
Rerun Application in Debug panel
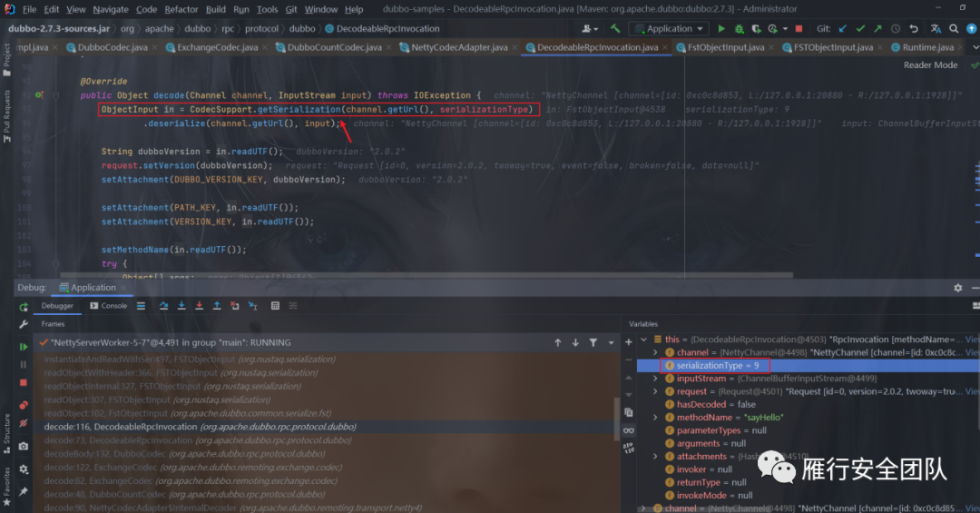click(23, 307)
